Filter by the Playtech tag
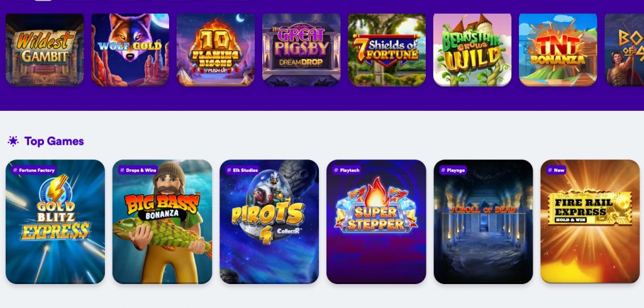644x308 pixels. tap(347, 170)
